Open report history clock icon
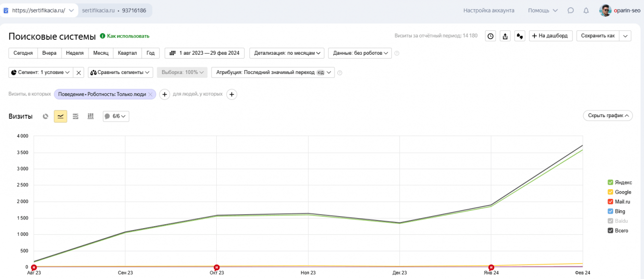This screenshot has width=644, height=279. pyautogui.click(x=490, y=36)
